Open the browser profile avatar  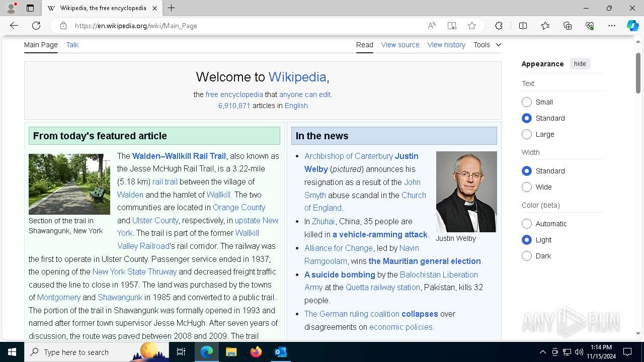[x=11, y=8]
